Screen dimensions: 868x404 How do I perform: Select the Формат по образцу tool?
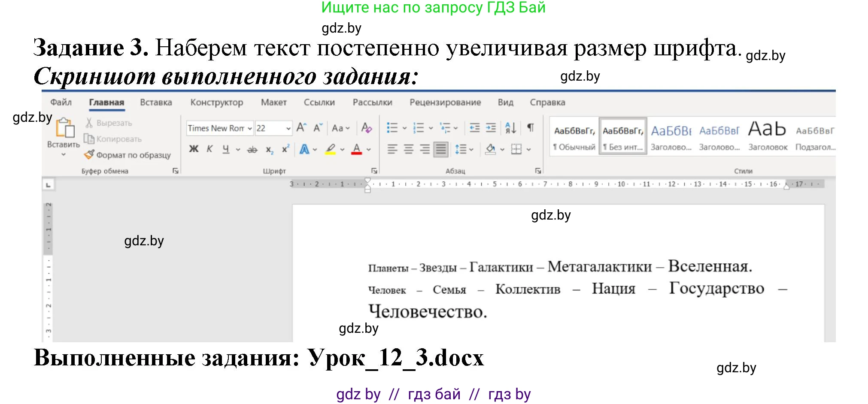click(x=129, y=155)
